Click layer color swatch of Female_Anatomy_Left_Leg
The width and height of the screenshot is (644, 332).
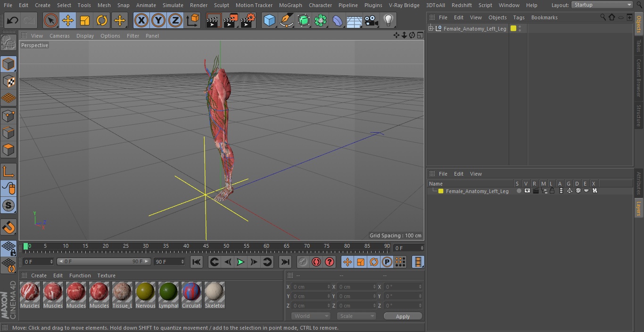[x=441, y=191]
